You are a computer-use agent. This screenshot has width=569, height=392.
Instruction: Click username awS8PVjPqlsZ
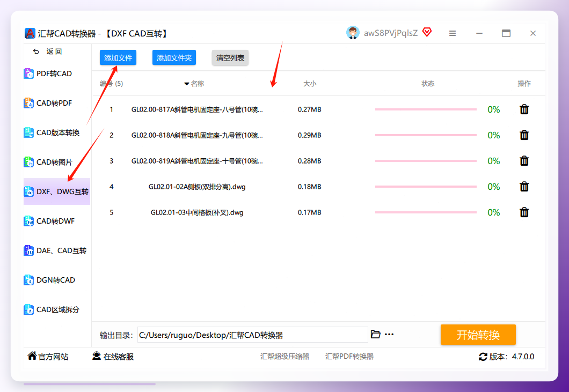point(390,33)
